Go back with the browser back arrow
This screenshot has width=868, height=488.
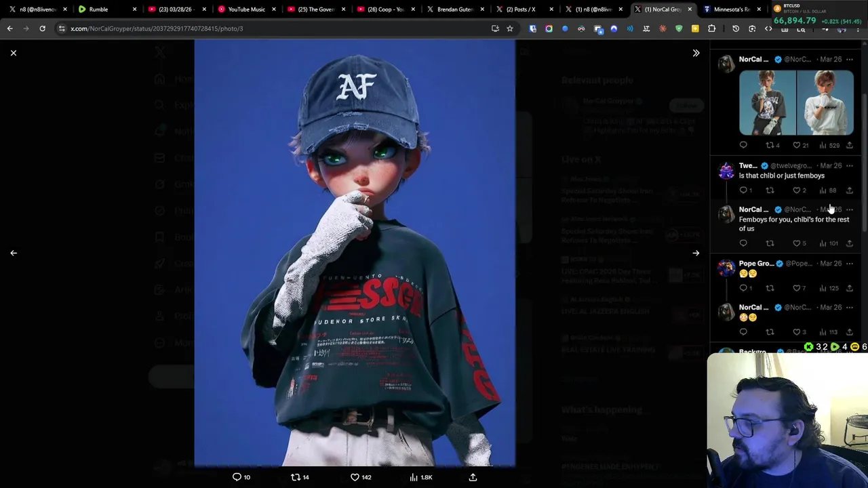9,28
